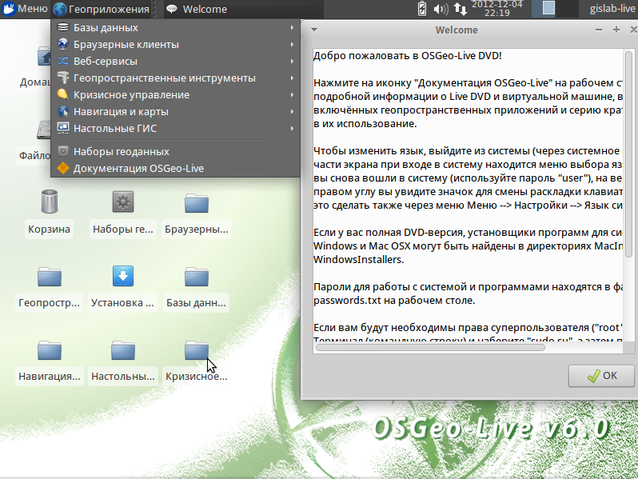Click the Welcome taskbar button
This screenshot has width=638, height=479.
tap(243, 9)
